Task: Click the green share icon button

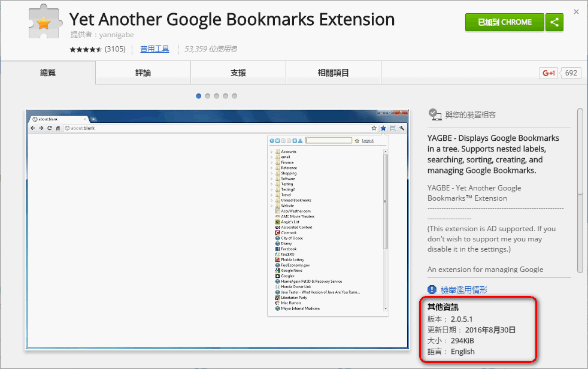Action: [554, 22]
